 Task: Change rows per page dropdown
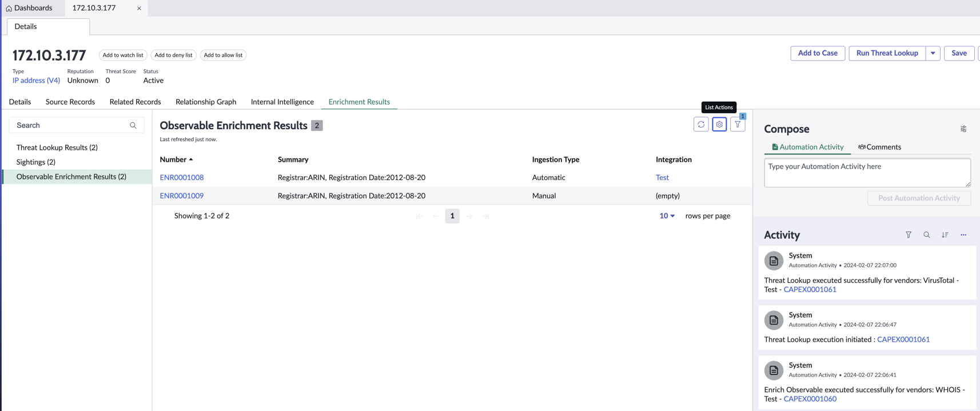[x=667, y=216]
